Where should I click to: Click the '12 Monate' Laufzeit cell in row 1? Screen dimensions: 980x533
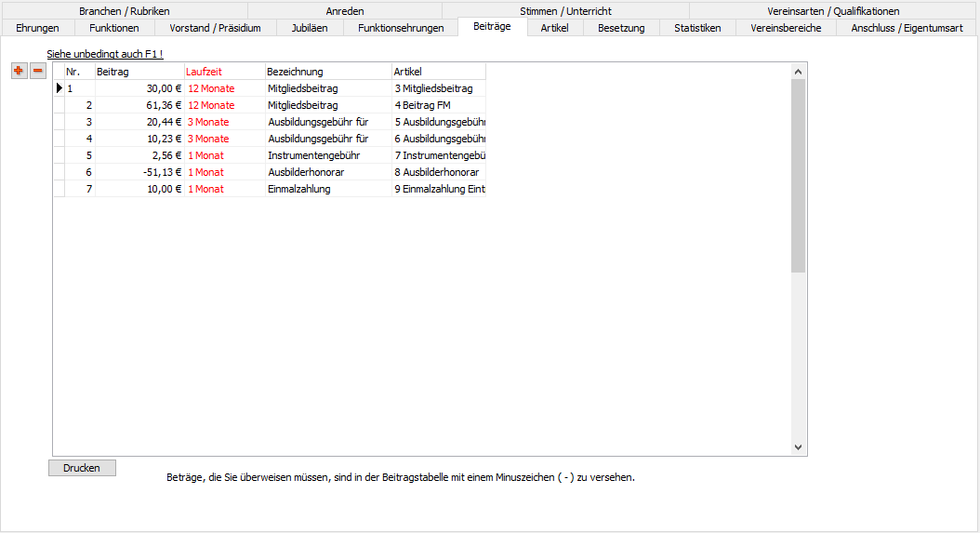click(223, 88)
